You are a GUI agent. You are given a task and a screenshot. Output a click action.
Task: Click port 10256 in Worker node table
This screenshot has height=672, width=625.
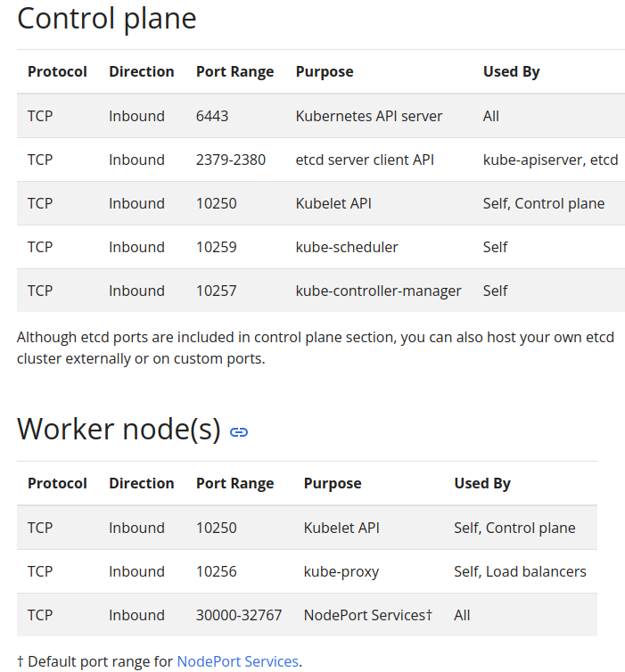[217, 571]
